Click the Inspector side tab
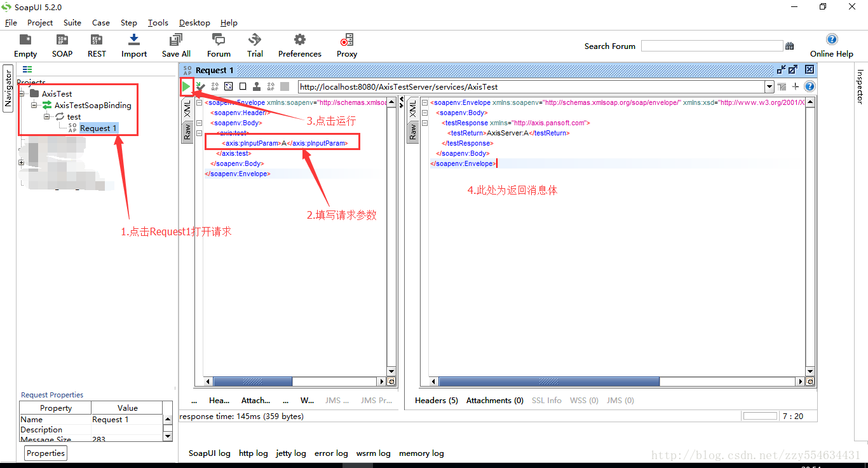The width and height of the screenshot is (868, 468). 860,86
